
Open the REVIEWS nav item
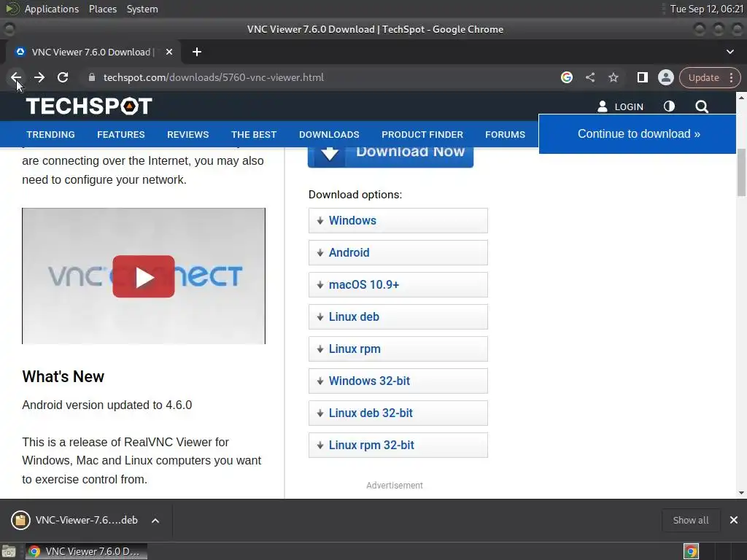click(x=187, y=135)
